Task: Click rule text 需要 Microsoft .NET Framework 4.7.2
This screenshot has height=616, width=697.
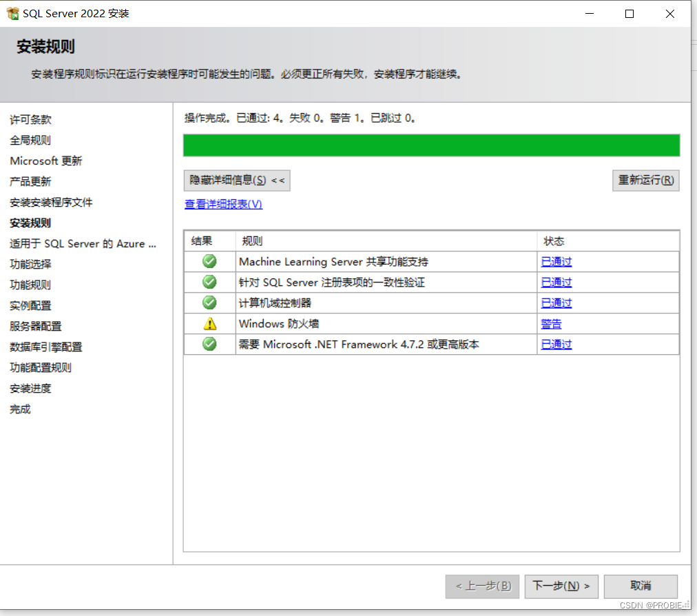Action: 359,345
